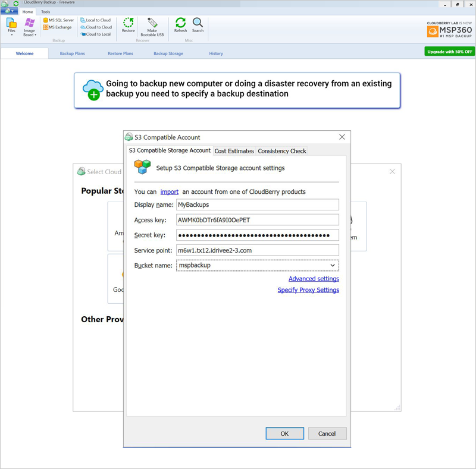Image resolution: width=476 pixels, height=469 pixels.
Task: Refresh the ribbon view
Action: (x=181, y=25)
